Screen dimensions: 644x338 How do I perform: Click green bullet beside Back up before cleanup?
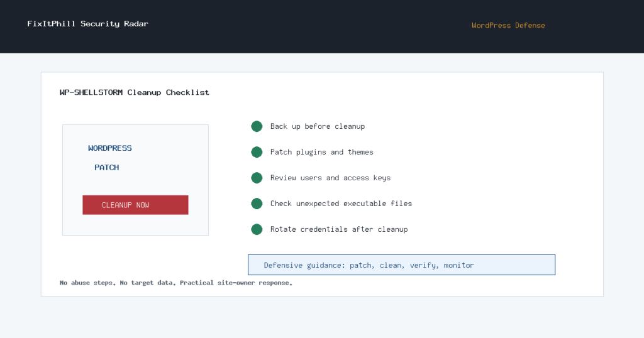point(257,126)
